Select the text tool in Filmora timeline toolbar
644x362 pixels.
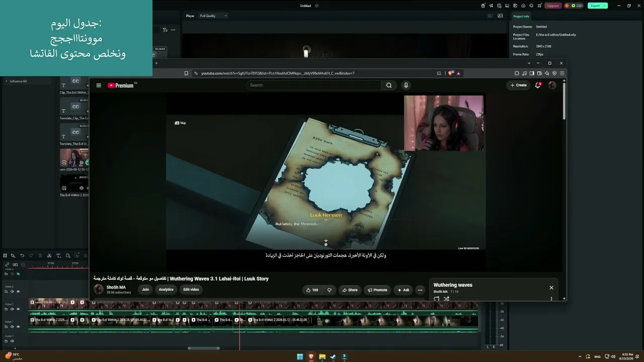(58, 256)
